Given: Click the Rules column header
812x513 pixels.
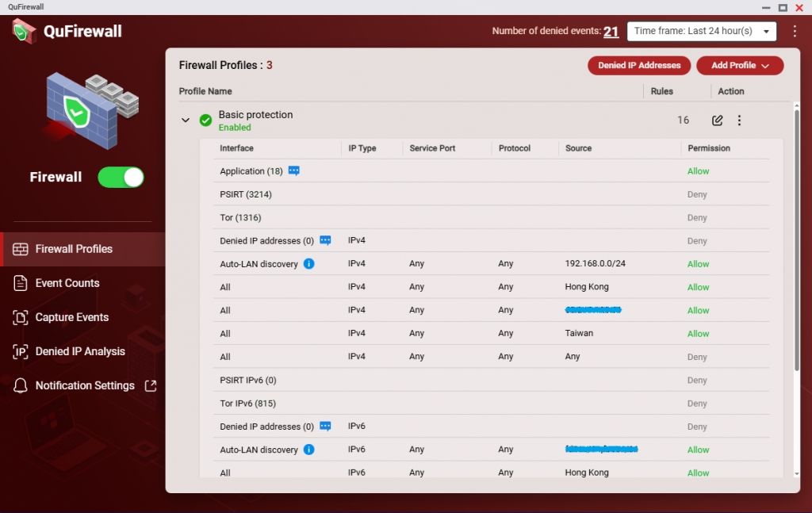Looking at the screenshot, I should pos(662,91).
